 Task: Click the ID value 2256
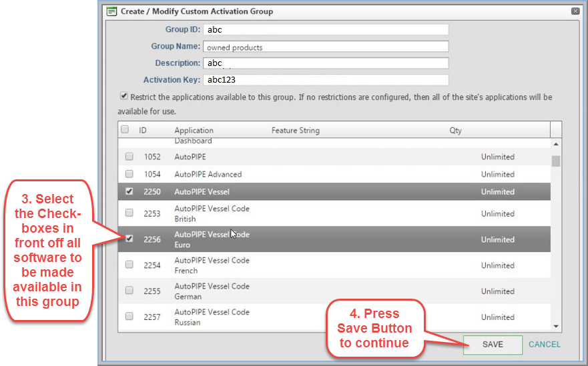(152, 239)
